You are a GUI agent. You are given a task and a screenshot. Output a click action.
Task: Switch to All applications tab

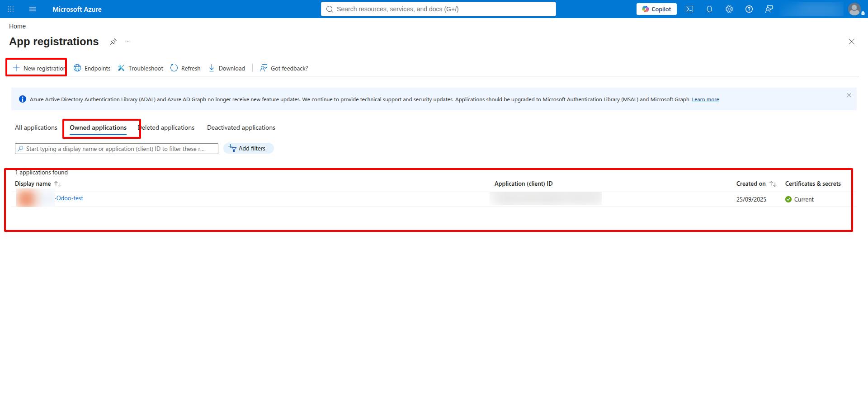click(36, 128)
